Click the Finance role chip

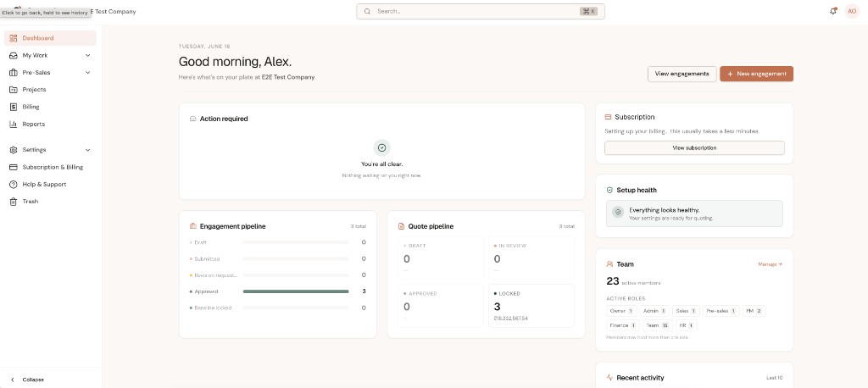click(623, 325)
